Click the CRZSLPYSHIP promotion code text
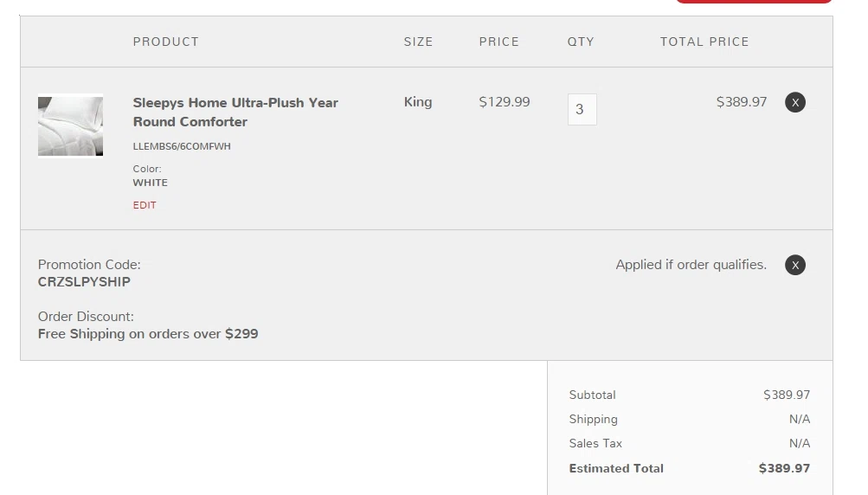 pyautogui.click(x=84, y=282)
